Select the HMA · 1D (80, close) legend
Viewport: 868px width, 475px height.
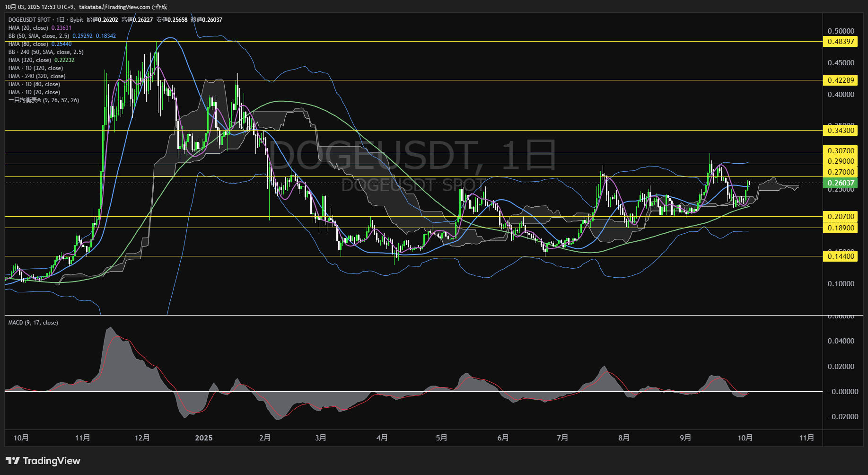[34, 84]
